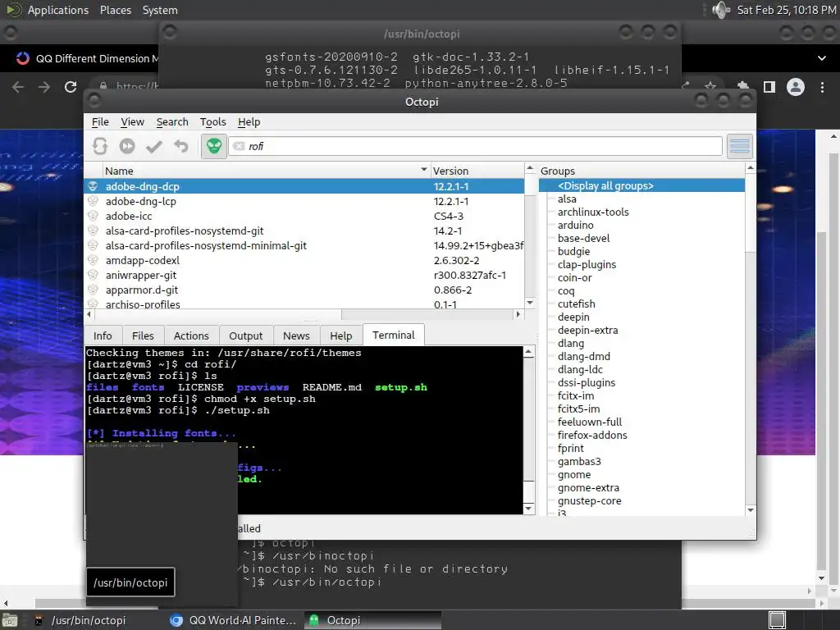
Task: Select adobe-icc package row
Action: coord(304,216)
